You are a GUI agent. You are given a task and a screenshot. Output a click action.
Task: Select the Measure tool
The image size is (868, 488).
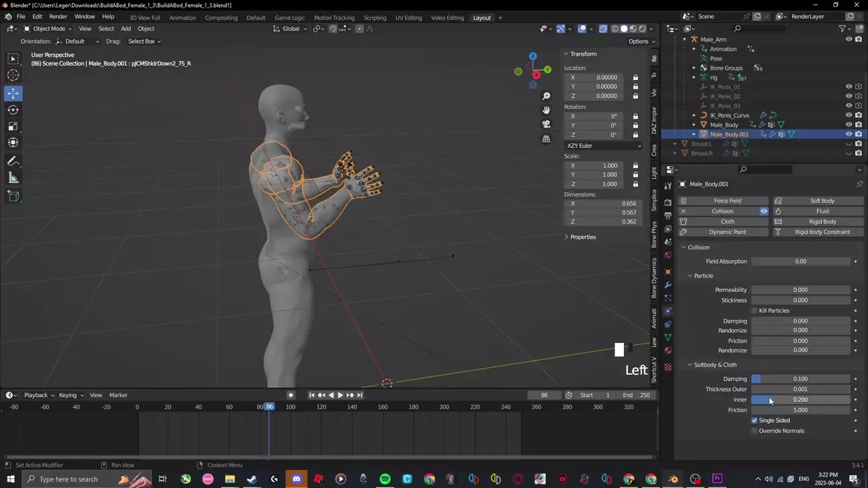[x=13, y=178]
